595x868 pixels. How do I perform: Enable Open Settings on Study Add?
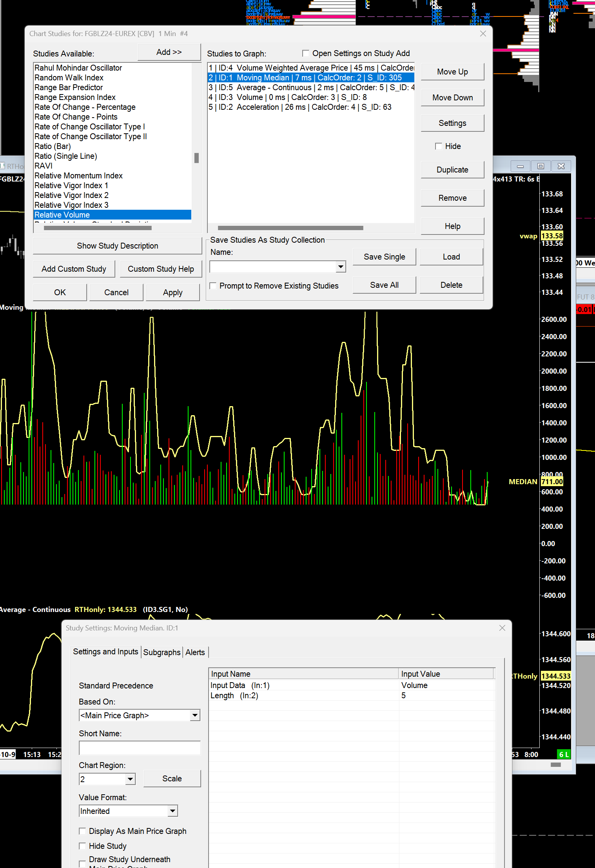point(306,53)
